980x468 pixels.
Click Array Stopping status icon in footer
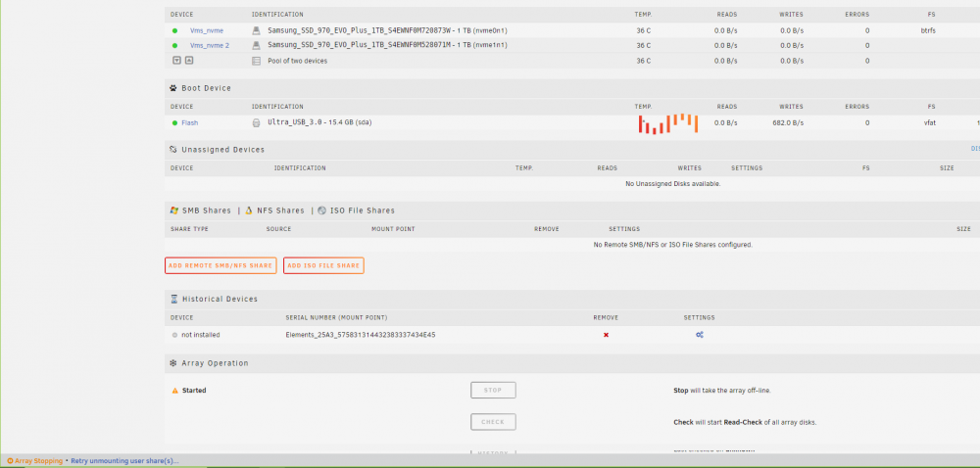pos(10,461)
